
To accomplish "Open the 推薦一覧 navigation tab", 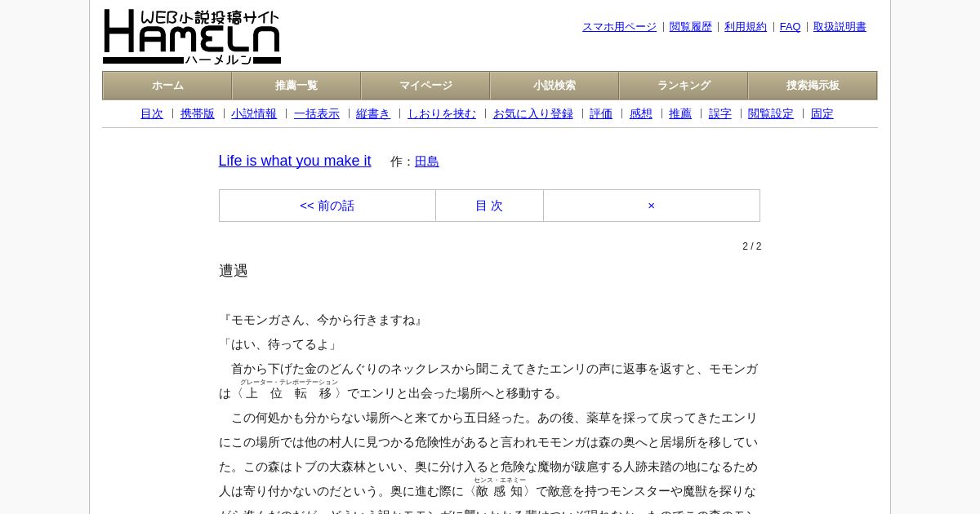I will (x=296, y=86).
